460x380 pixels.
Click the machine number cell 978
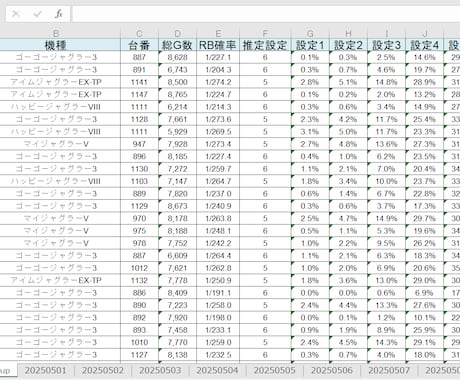coord(139,243)
